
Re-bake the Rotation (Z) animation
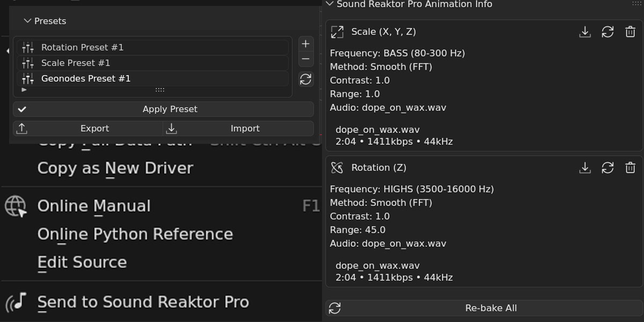click(x=608, y=168)
